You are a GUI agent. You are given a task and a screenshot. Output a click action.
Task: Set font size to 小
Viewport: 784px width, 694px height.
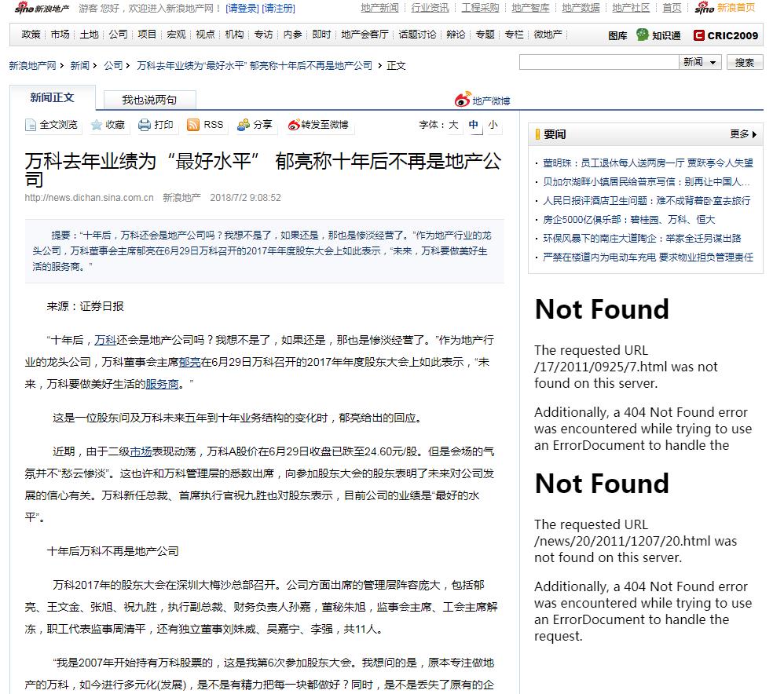[493, 124]
